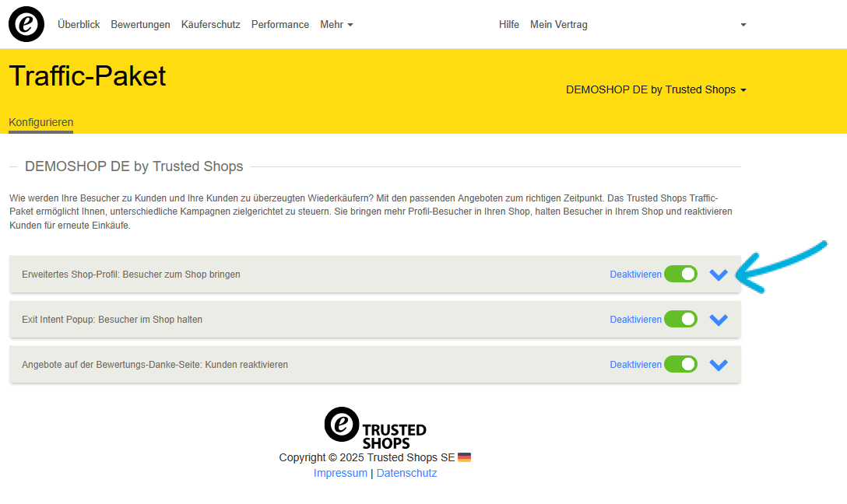Toggle the Erweitertes Shop-Profil switch off
This screenshot has height=504, width=847.
(x=680, y=274)
